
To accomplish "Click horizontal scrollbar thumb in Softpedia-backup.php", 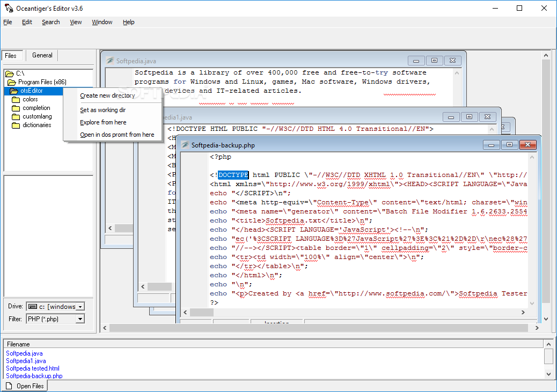I will tap(202, 313).
